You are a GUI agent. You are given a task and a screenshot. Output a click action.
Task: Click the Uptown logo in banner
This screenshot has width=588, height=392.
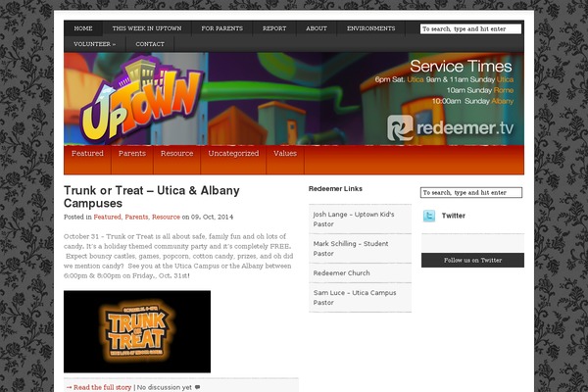(140, 99)
